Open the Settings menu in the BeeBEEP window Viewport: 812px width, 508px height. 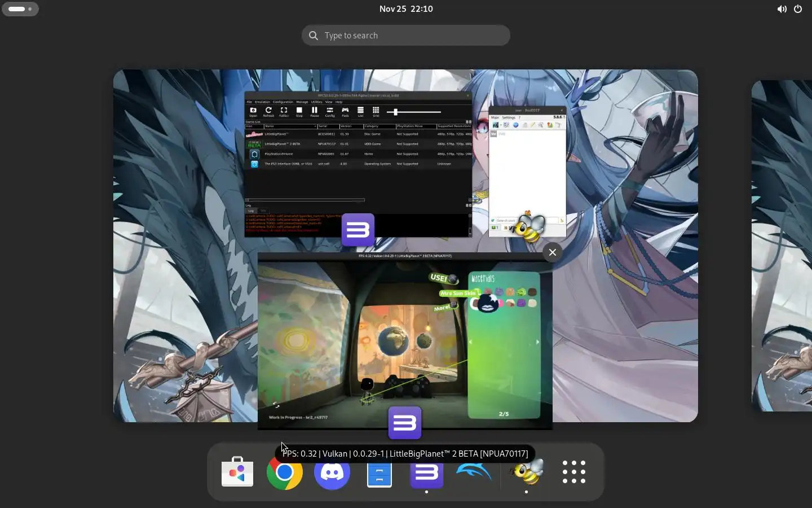tap(509, 117)
